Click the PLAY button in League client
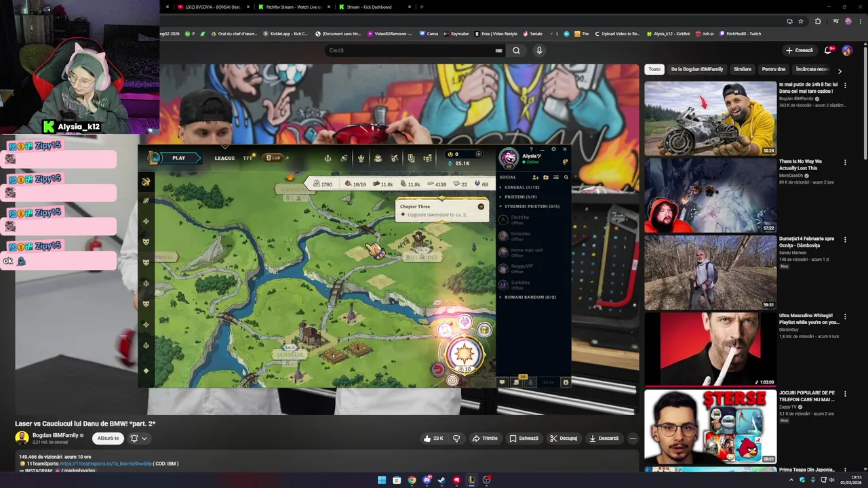 [178, 158]
